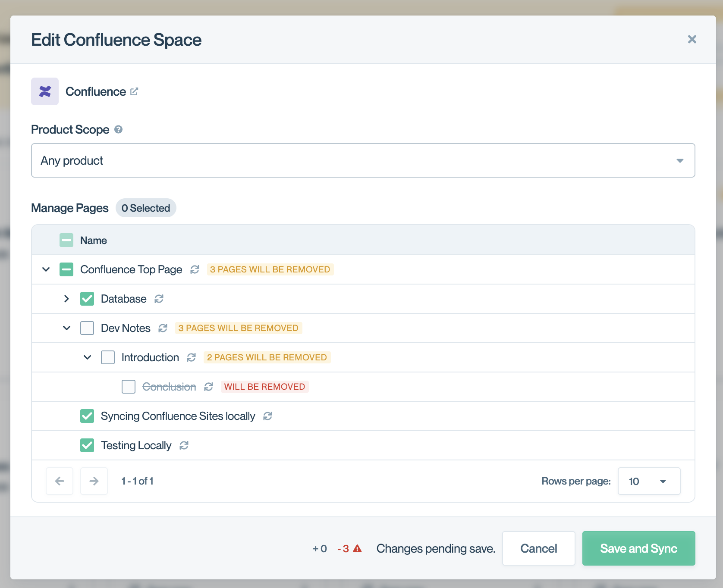The image size is (723, 588).
Task: Click the red WILL BE REMOVED tag
Action: click(x=264, y=387)
